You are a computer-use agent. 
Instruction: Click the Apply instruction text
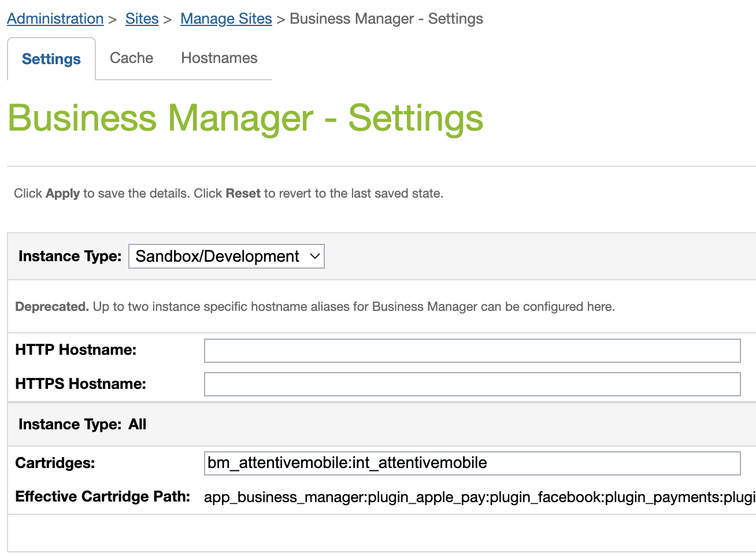coord(228,193)
